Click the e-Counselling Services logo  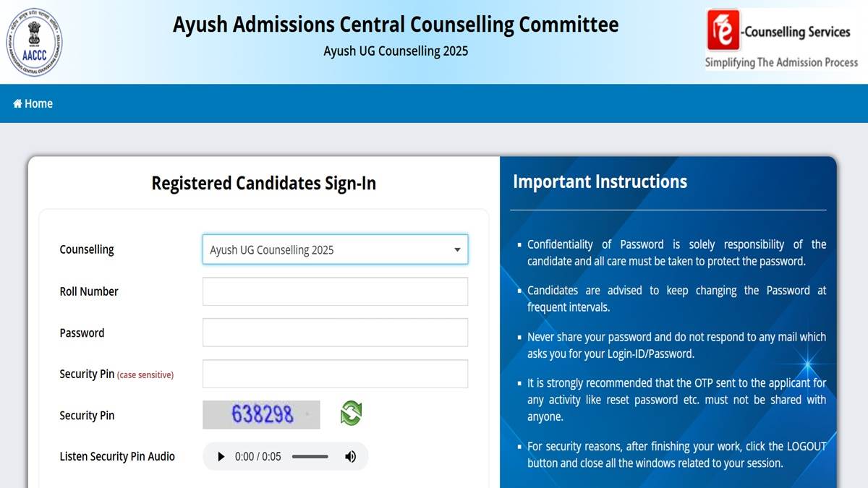click(780, 39)
